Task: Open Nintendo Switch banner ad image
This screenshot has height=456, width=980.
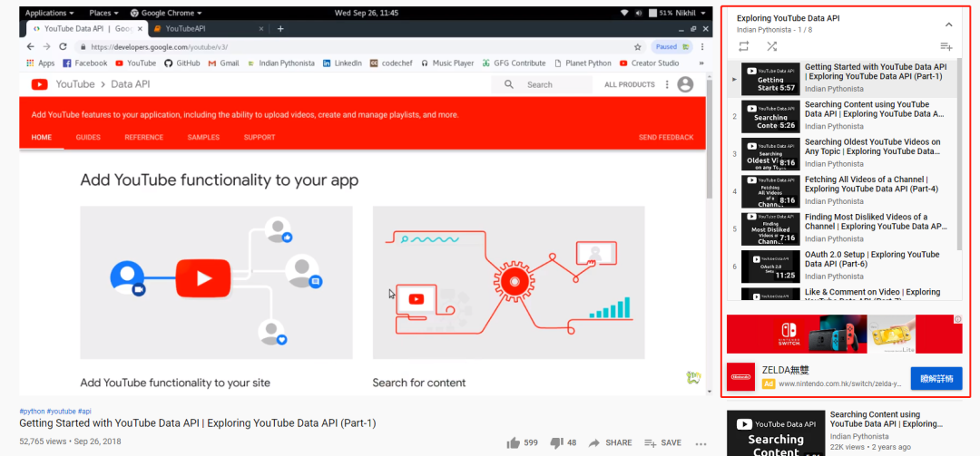Action: click(x=844, y=335)
